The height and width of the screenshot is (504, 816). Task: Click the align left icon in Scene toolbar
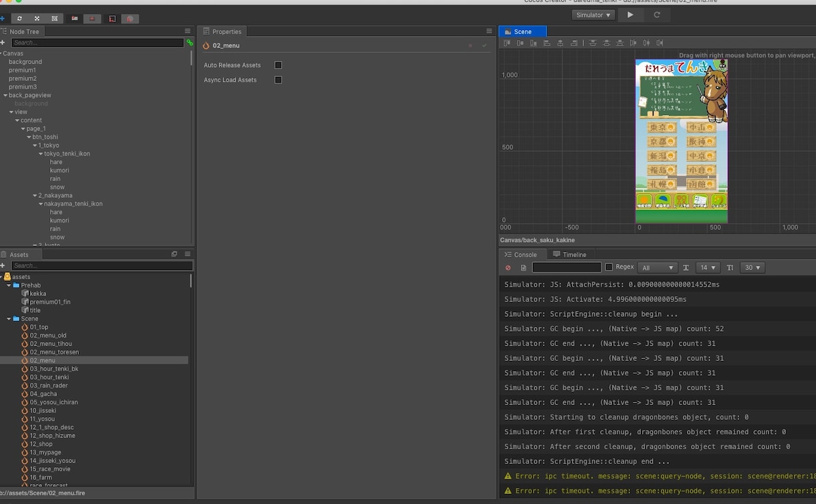(x=547, y=43)
